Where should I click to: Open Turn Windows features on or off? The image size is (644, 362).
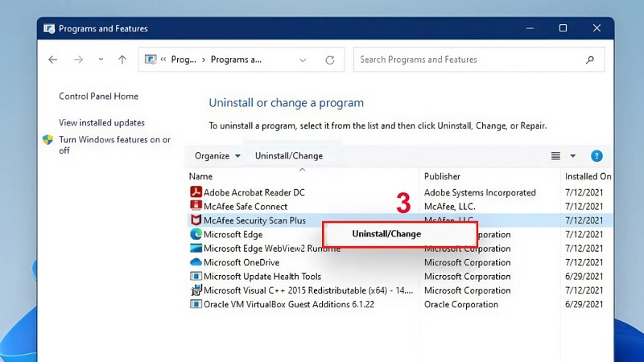[114, 145]
